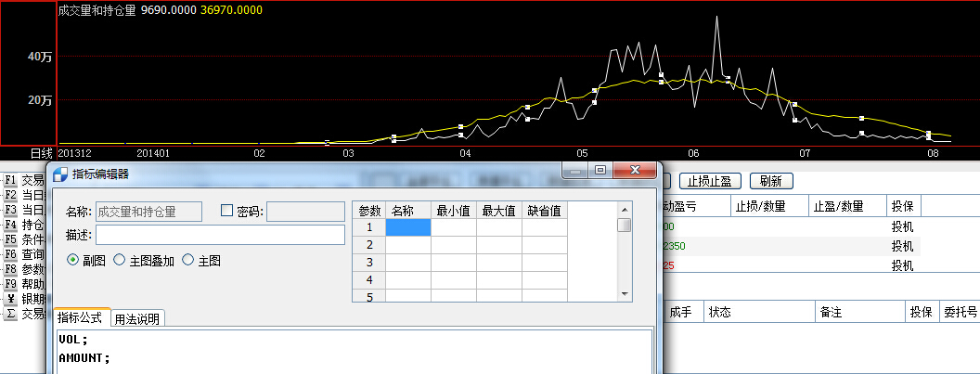Enable the 密码 password checkbox

click(226, 211)
